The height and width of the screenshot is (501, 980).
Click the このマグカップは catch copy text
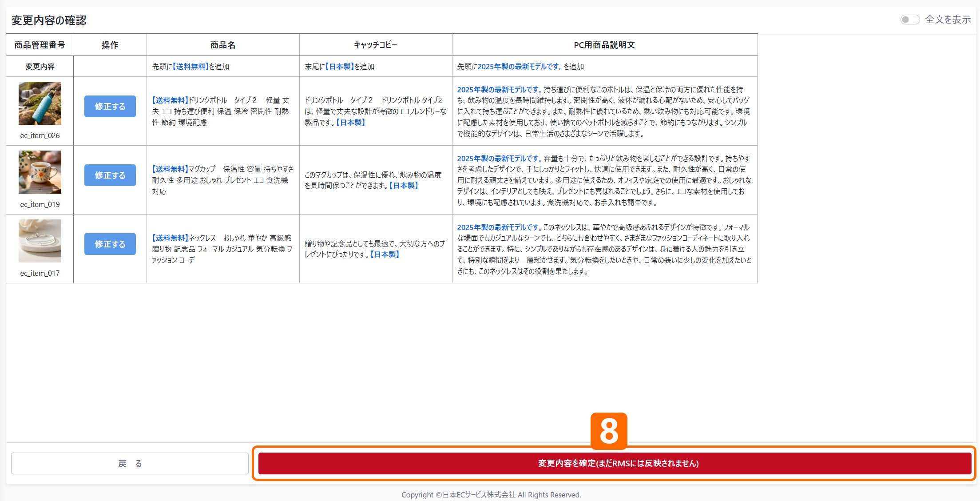pos(373,180)
